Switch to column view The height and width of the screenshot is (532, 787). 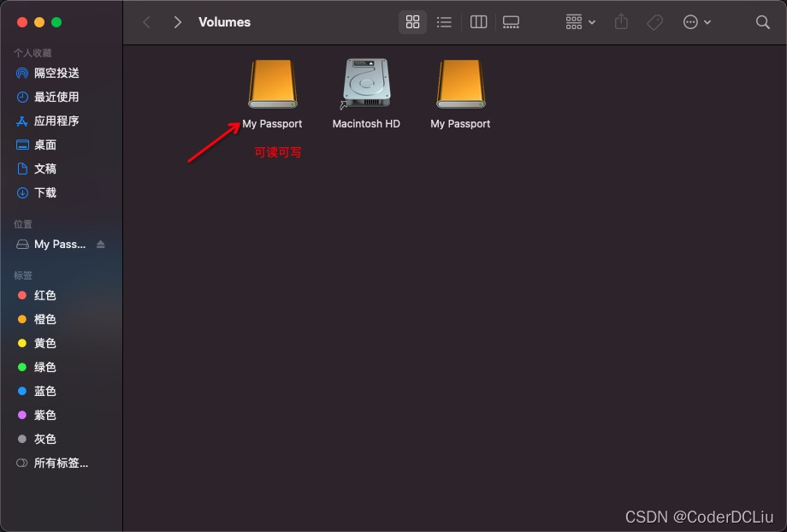click(x=478, y=22)
